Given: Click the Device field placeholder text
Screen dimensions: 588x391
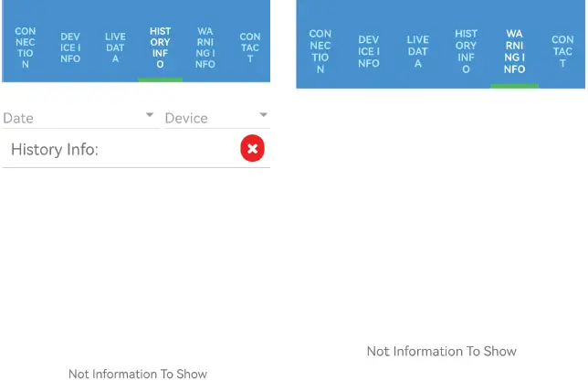Looking at the screenshot, I should tap(186, 118).
